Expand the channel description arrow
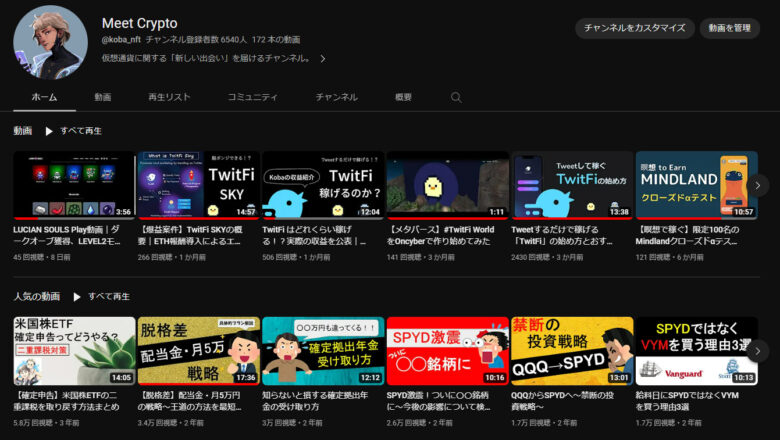Screen dimensions: 780x440 click(x=322, y=59)
